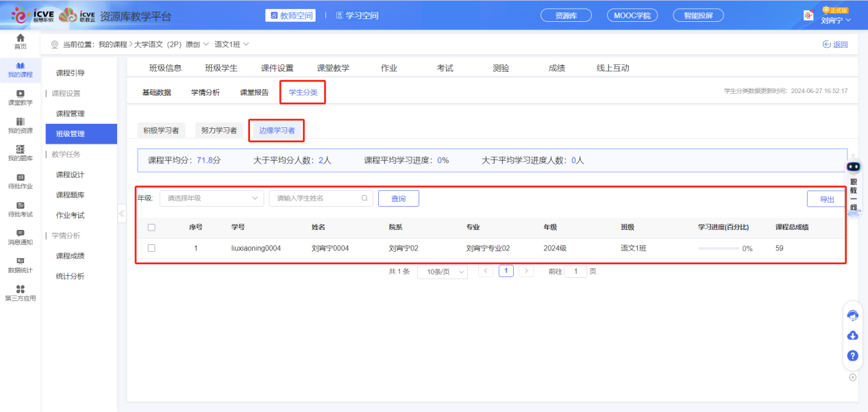Click the 查询 search button
This screenshot has height=412, width=868.
pyautogui.click(x=398, y=198)
